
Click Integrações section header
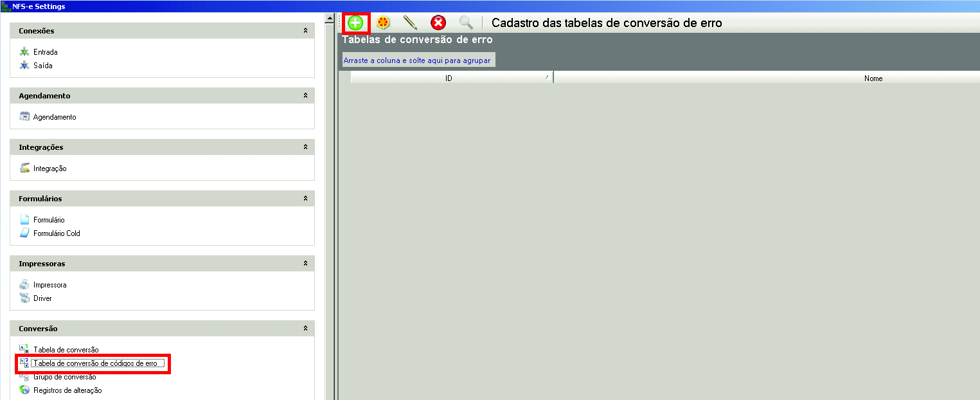162,147
